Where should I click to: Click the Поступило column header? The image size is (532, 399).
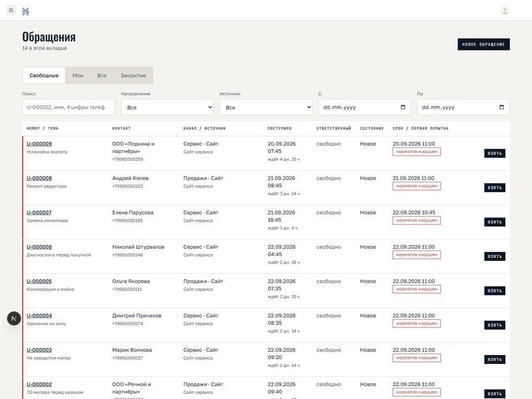[x=279, y=128]
